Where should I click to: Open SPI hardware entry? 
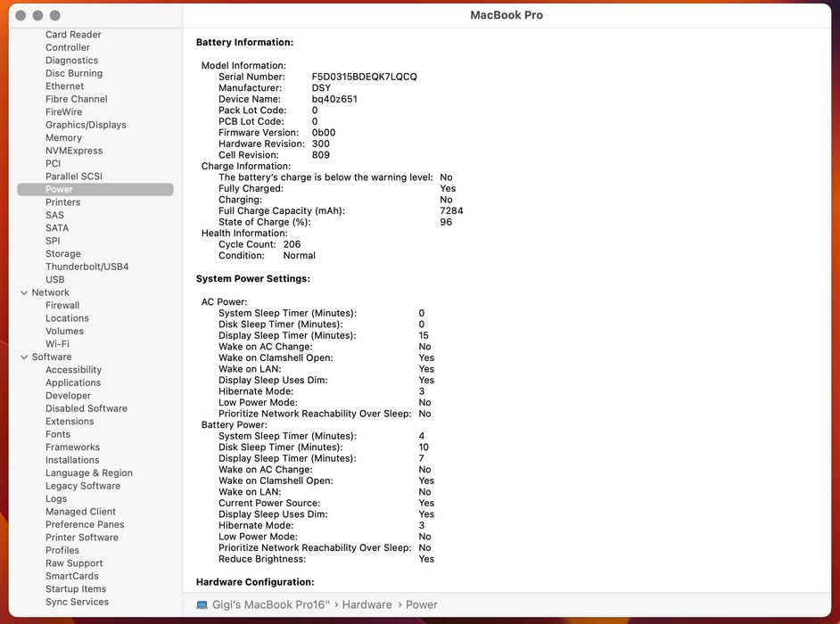tap(53, 241)
